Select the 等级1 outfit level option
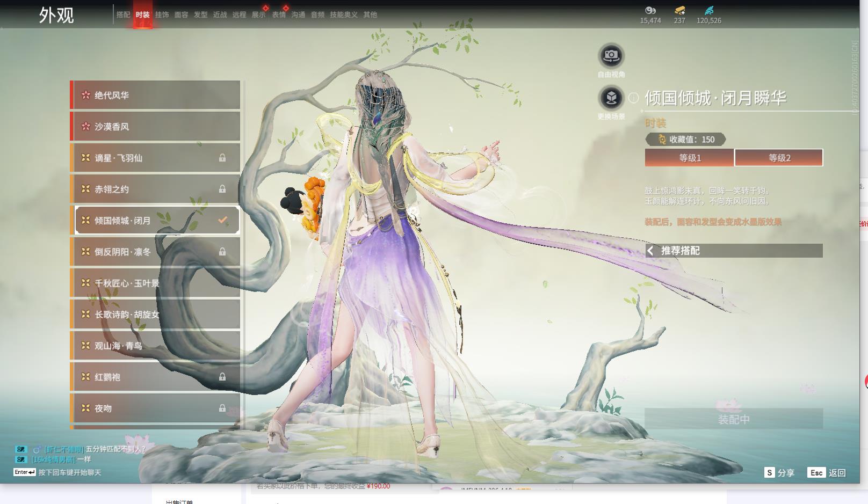The width and height of the screenshot is (868, 504). click(x=689, y=158)
